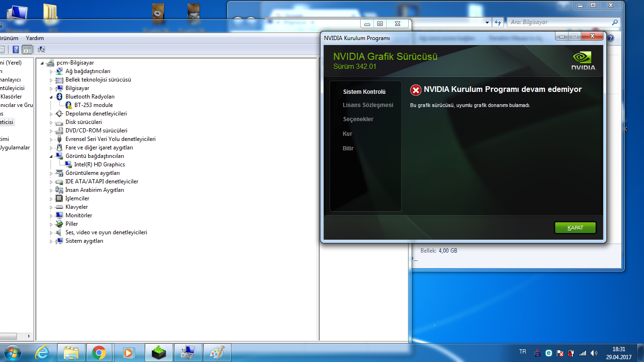Expand the Monitörler category
This screenshot has height=362, width=644.
pos(51,216)
